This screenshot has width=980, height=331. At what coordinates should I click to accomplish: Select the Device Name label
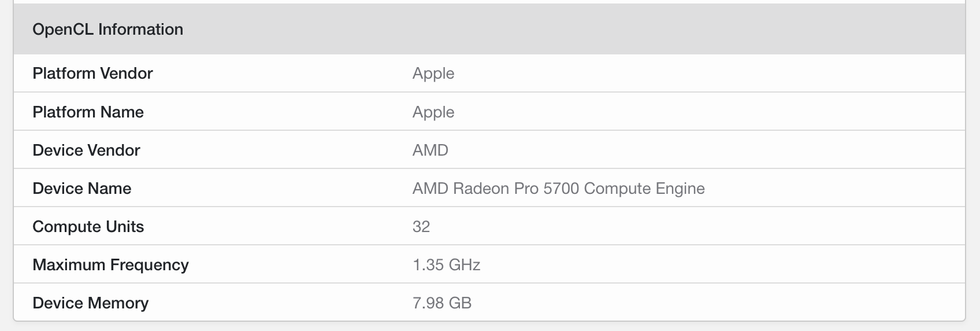point(82,189)
